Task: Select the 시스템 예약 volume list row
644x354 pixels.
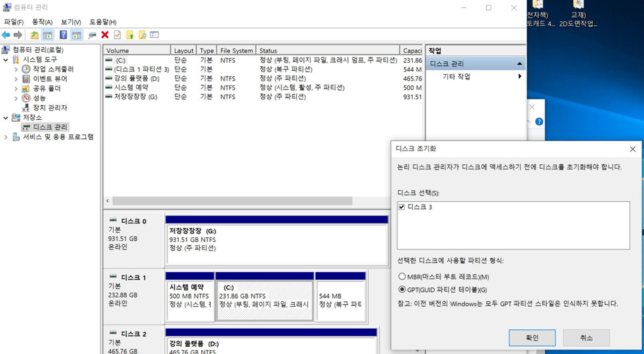Action: (x=263, y=87)
